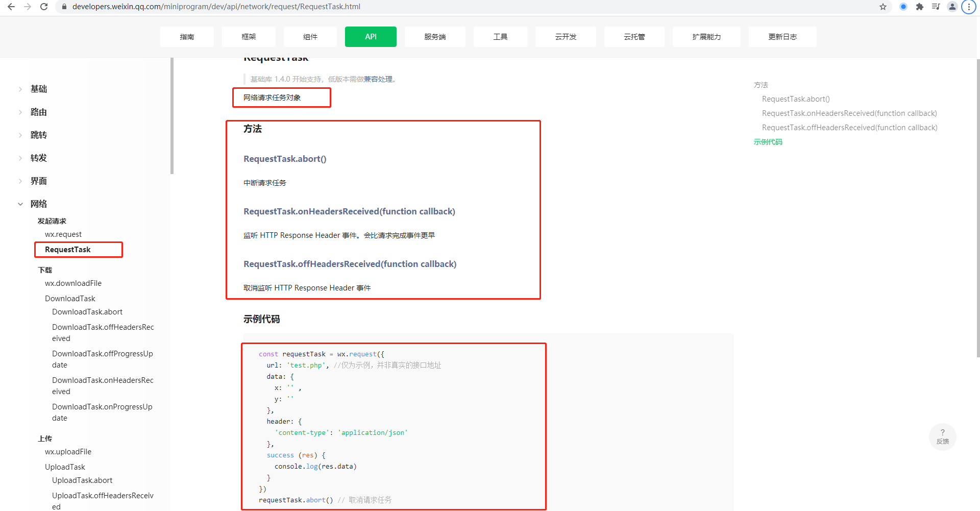Open UploadTask in the sidebar
The image size is (980, 511).
[x=65, y=467]
